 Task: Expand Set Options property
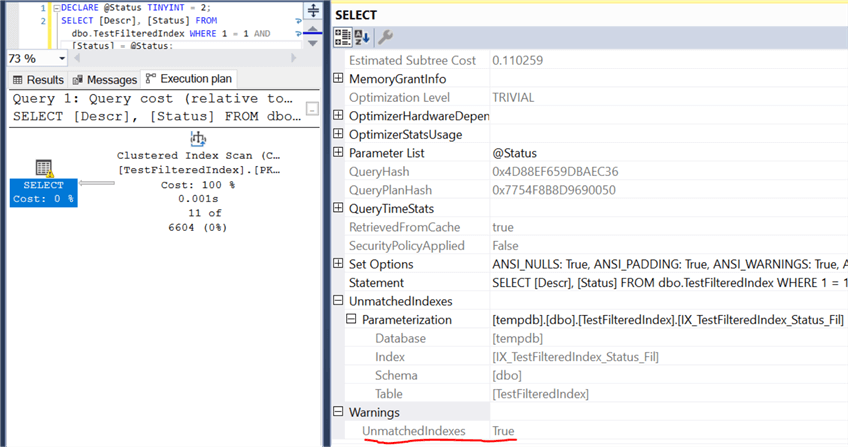tap(338, 263)
